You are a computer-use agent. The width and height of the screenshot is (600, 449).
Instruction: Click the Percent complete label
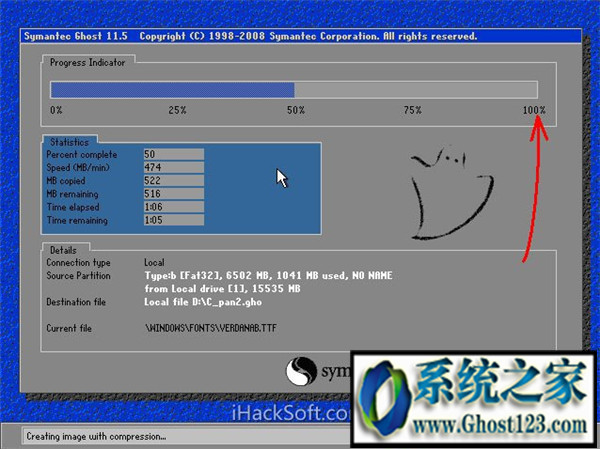[82, 155]
